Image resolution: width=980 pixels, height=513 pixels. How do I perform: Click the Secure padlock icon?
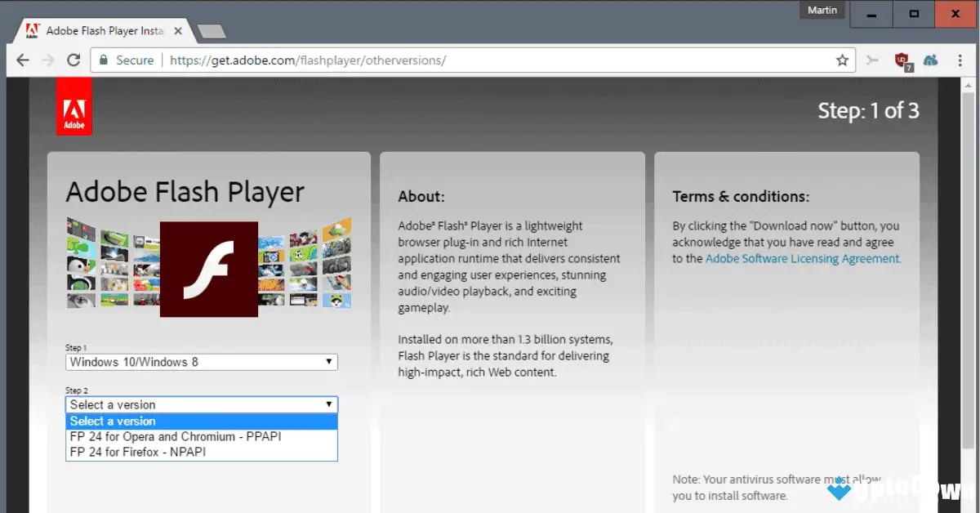(103, 60)
